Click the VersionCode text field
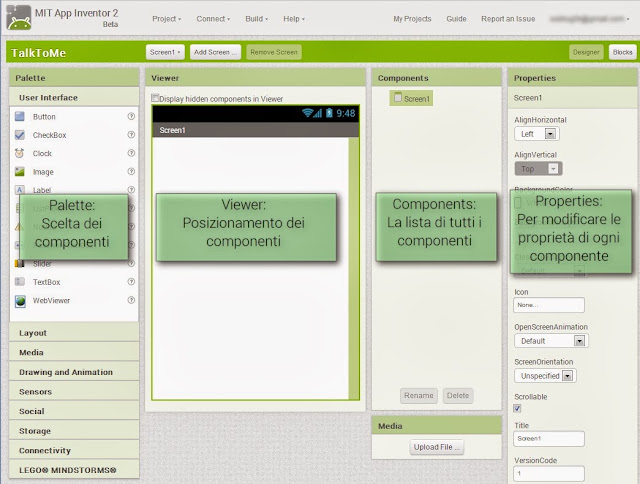 click(x=549, y=473)
